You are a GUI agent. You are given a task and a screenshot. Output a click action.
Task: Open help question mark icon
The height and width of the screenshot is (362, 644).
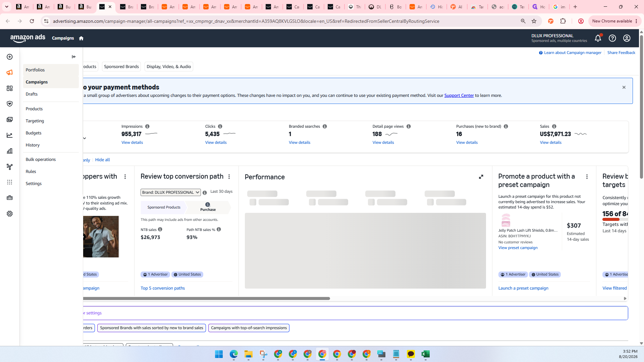point(612,38)
